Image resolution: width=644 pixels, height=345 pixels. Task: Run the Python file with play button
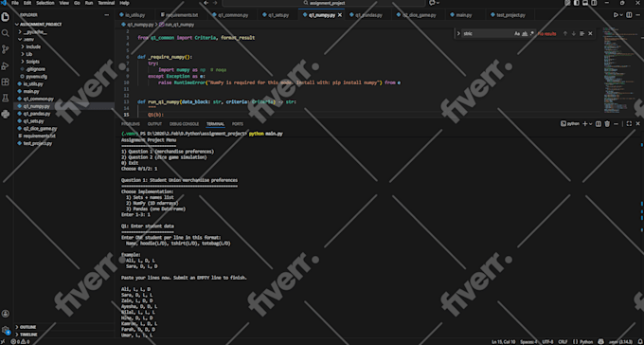(616, 15)
